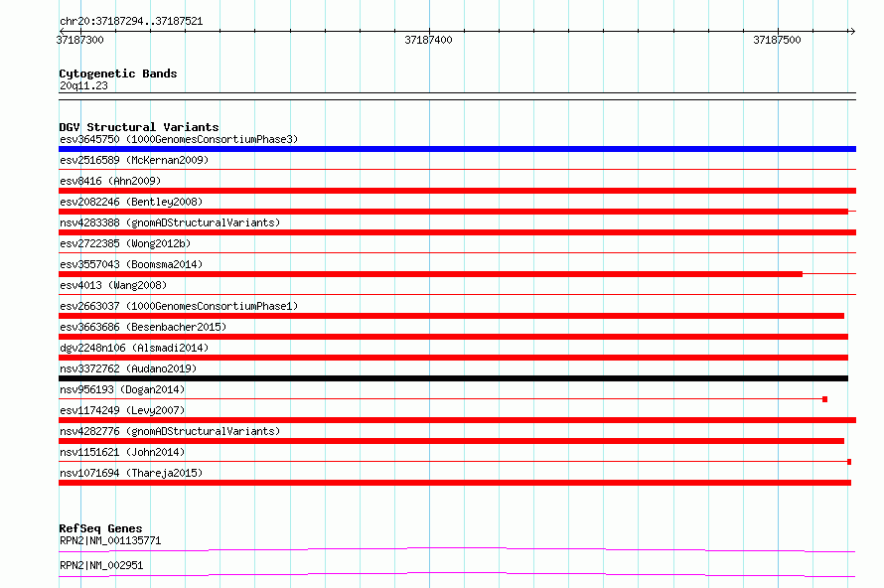
Task: Select esv3557043 (Boomsma2014) label
Action: tap(131, 264)
